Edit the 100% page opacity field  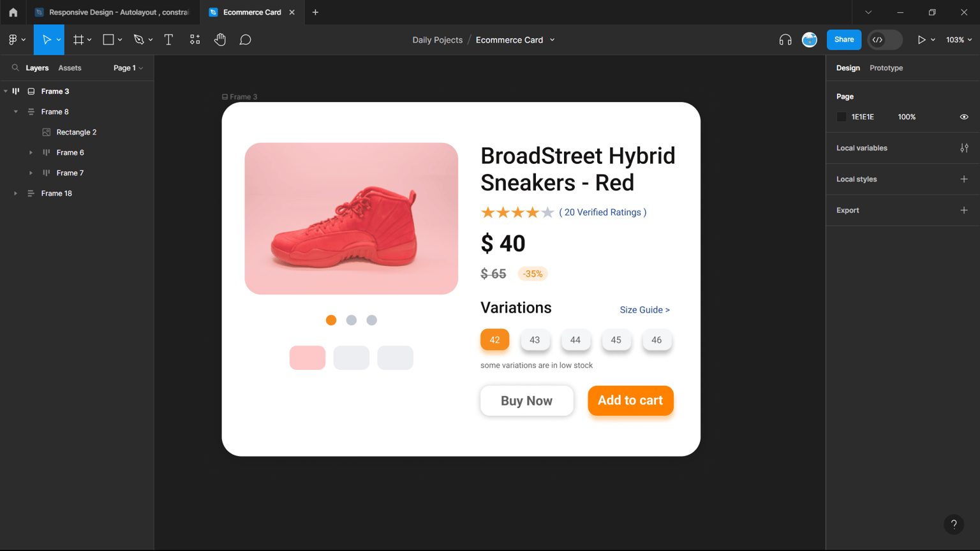907,117
